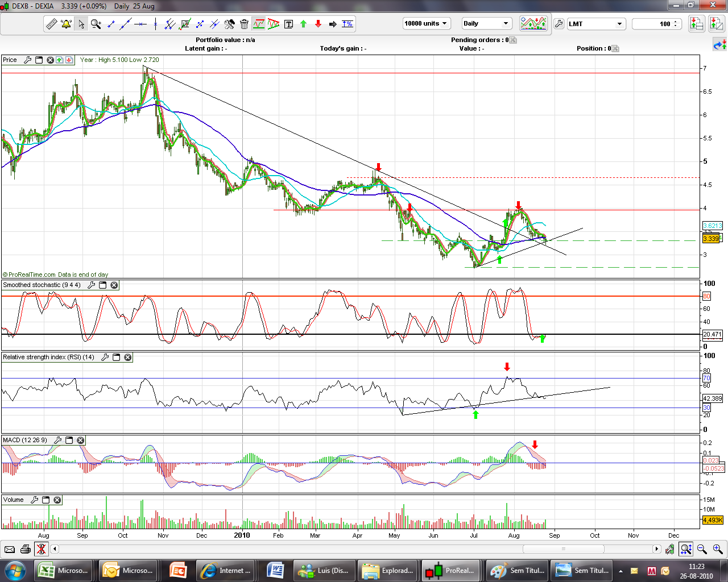728x582 pixels.
Task: Click the 3.339 current price label
Action: point(712,239)
